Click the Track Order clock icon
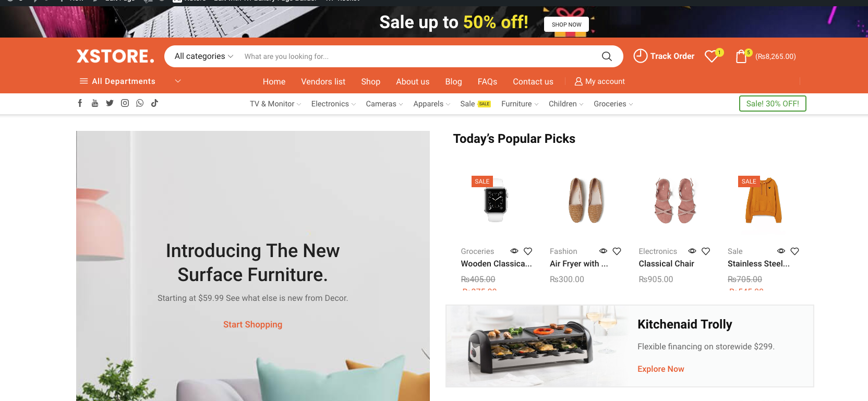Screen dimensions: 868x401 640,56
